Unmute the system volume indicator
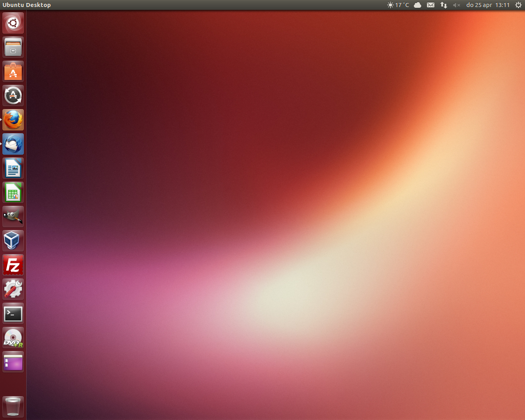This screenshot has width=525, height=420. tap(457, 5)
